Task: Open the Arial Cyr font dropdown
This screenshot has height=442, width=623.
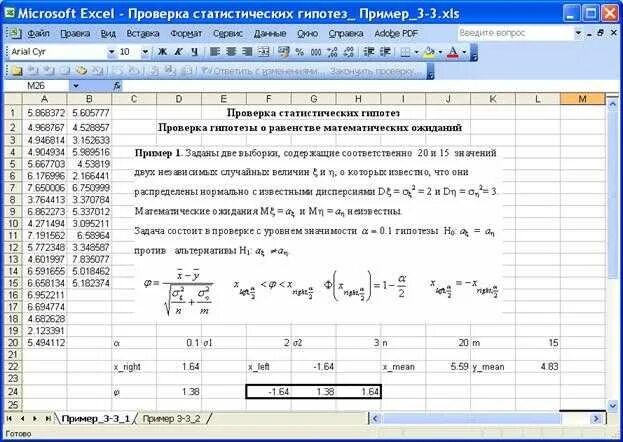Action: (x=111, y=52)
